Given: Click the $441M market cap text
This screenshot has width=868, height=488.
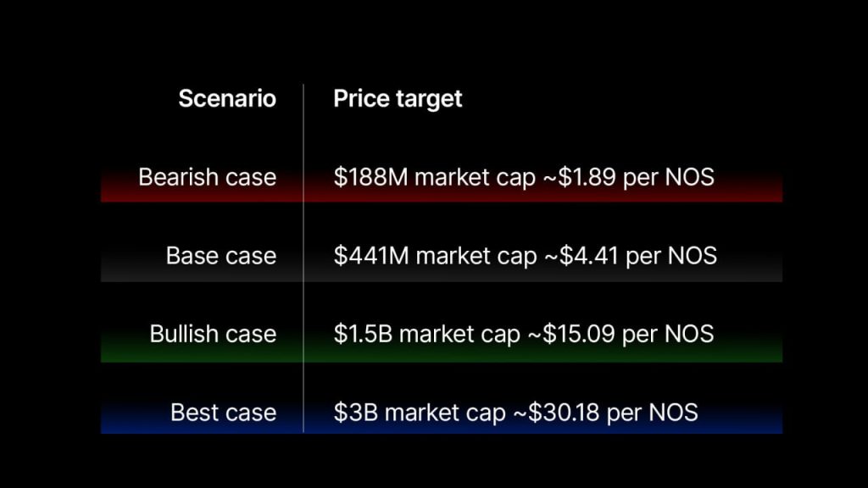Looking at the screenshot, I should (435, 255).
